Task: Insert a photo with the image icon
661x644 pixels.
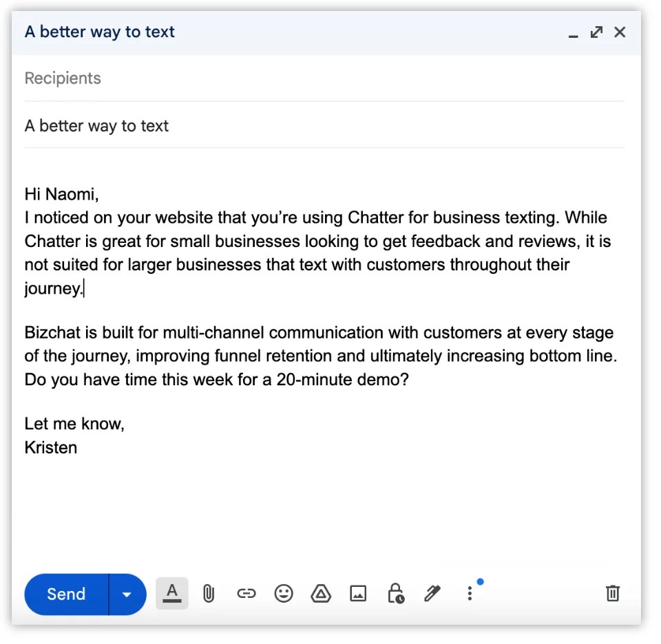Action: click(358, 594)
